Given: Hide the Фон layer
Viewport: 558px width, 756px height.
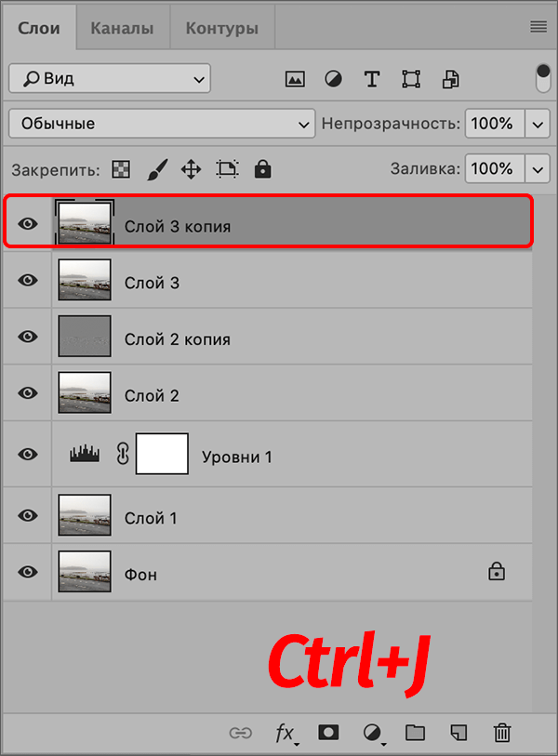Looking at the screenshot, I should (28, 574).
